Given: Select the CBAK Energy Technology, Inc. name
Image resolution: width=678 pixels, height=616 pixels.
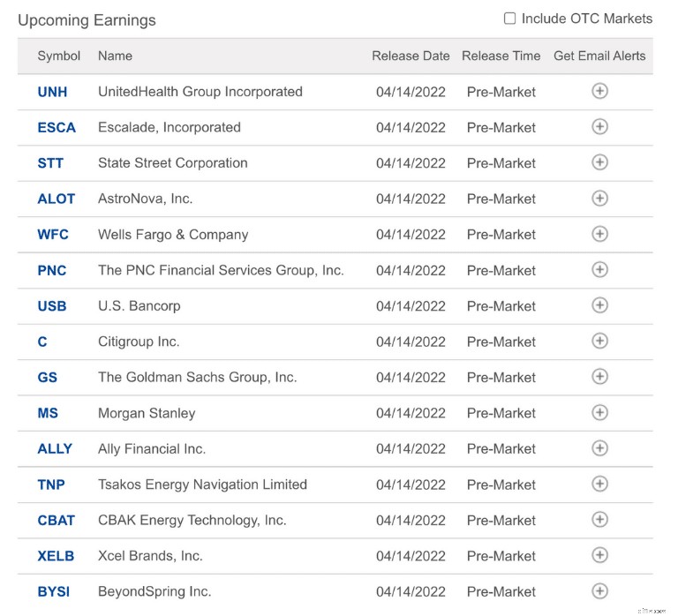Looking at the screenshot, I should tap(192, 520).
